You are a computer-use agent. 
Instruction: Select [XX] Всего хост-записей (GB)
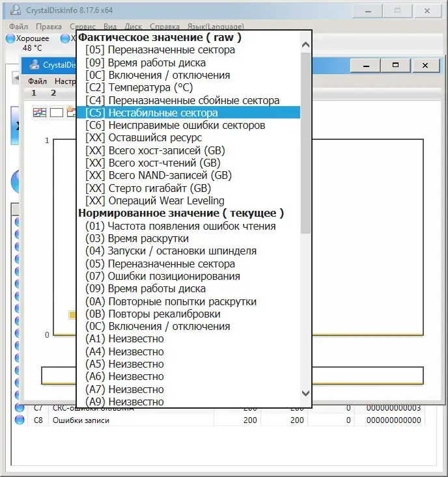[x=188, y=150]
